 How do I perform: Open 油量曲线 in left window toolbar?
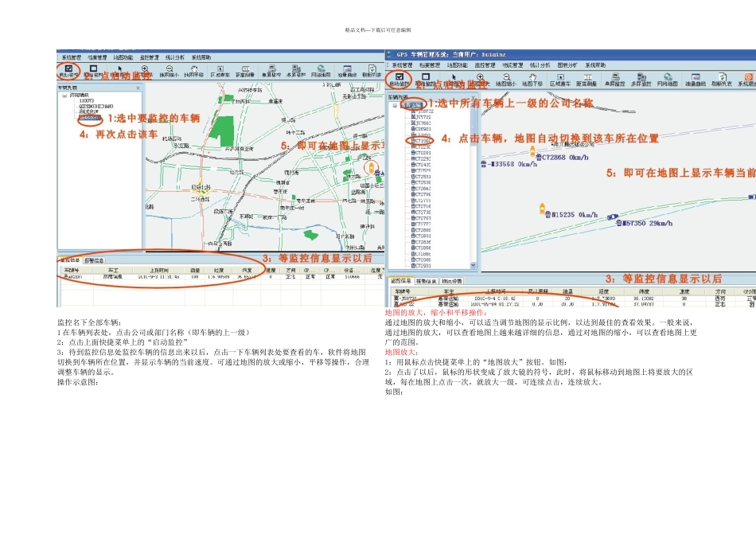(x=347, y=72)
